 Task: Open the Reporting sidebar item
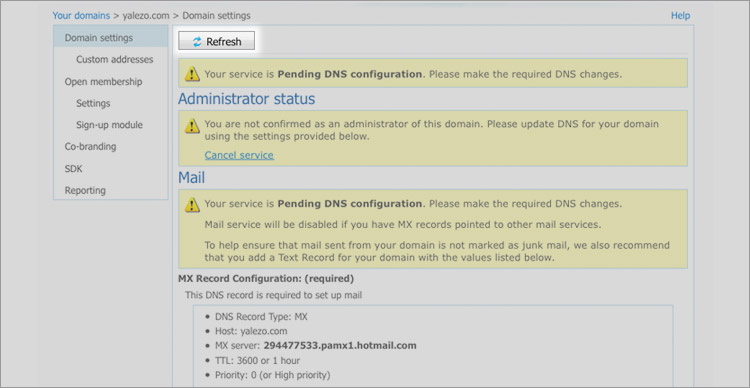(x=85, y=190)
